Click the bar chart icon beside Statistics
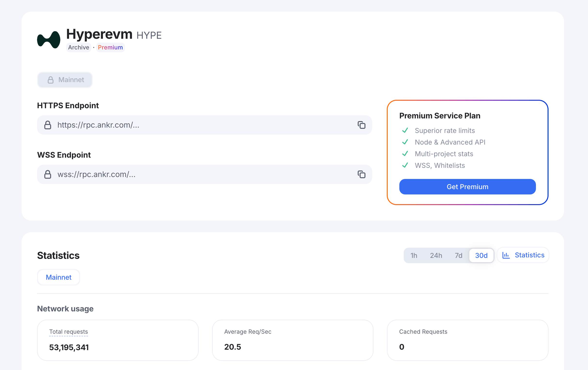This screenshot has height=370, width=588. point(506,255)
